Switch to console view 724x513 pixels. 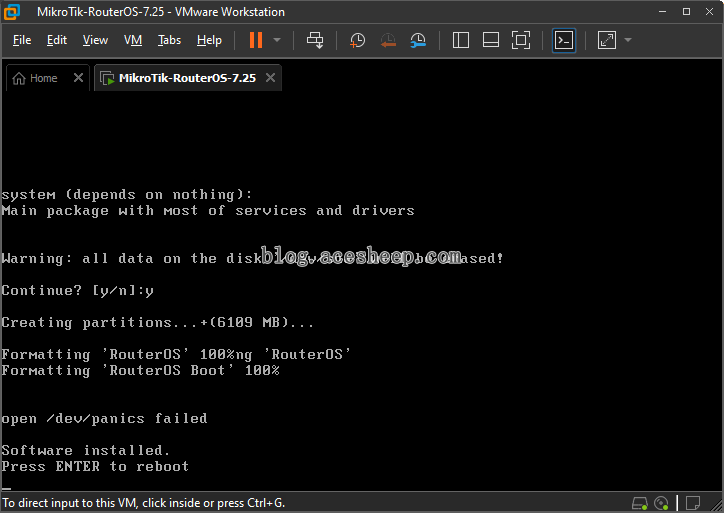[x=564, y=40]
